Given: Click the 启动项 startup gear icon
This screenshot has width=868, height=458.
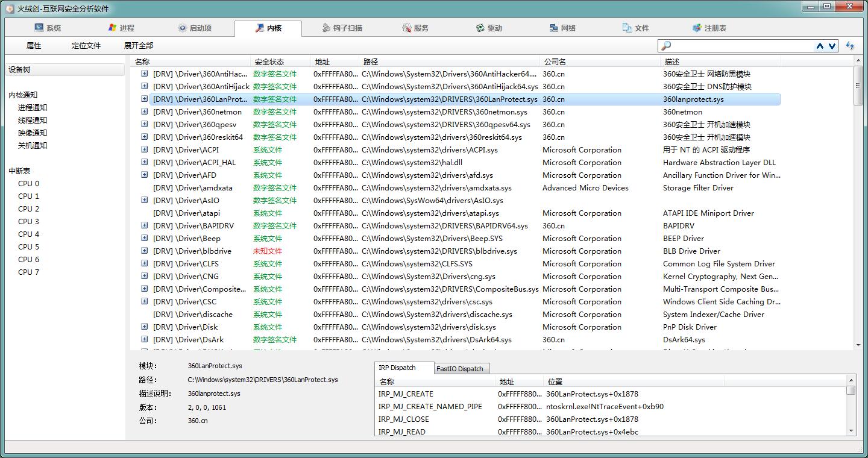Looking at the screenshot, I should 183,28.
